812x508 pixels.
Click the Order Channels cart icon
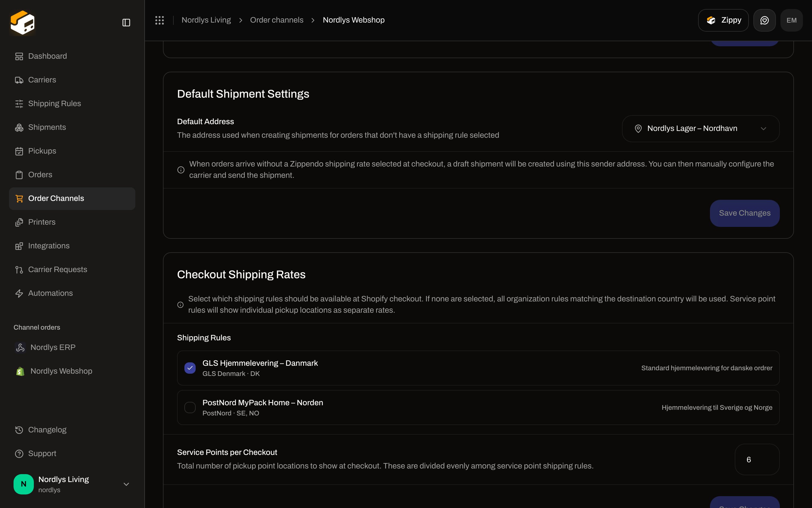[19, 199]
